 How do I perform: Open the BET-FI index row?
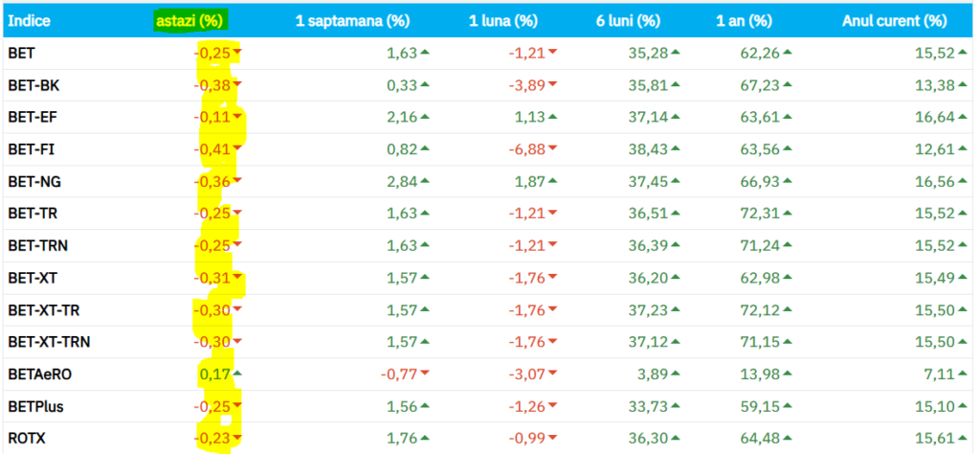tap(31, 149)
